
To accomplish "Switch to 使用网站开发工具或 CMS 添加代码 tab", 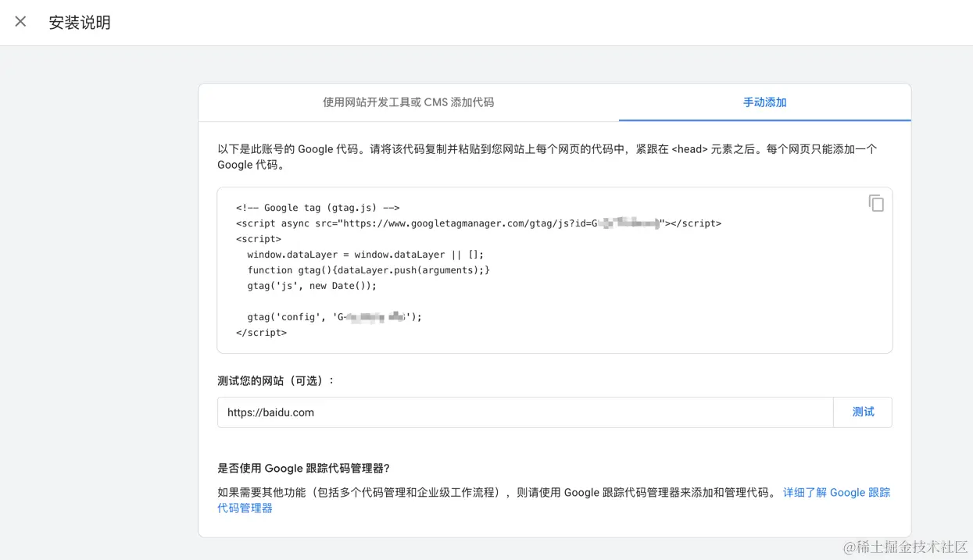I will [x=408, y=102].
